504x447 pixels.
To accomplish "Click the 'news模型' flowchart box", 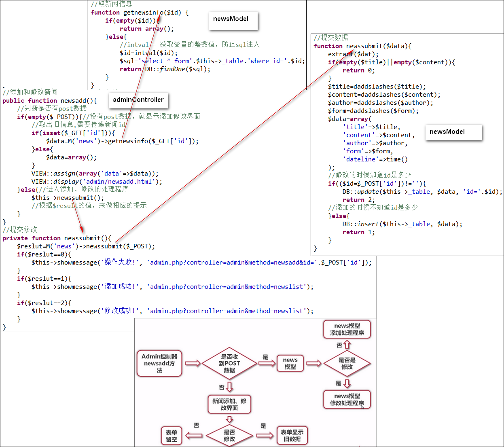I will point(290,363).
